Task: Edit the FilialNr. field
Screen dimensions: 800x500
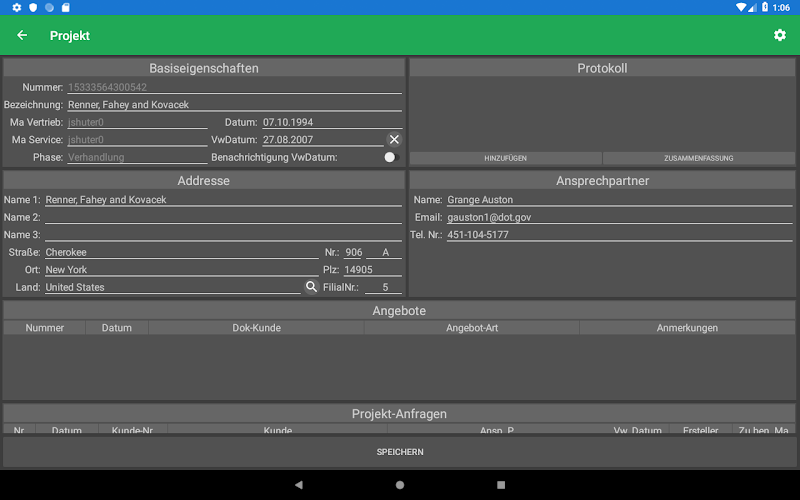Action: click(x=383, y=287)
